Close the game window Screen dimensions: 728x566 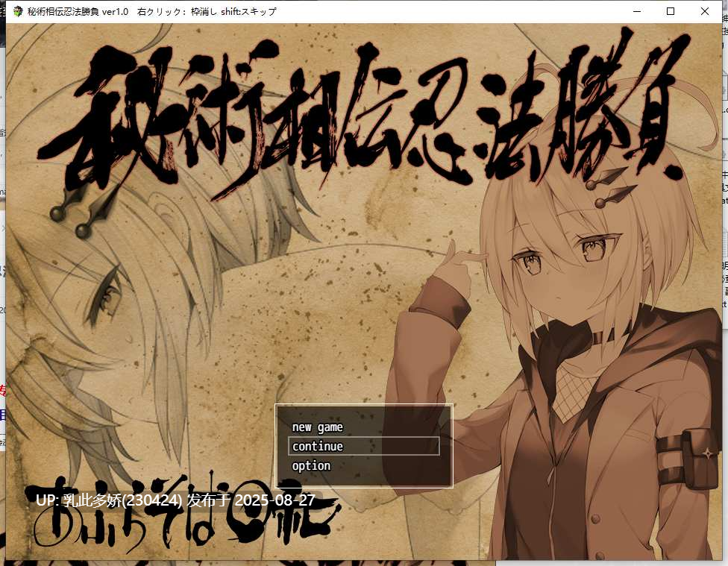705,12
